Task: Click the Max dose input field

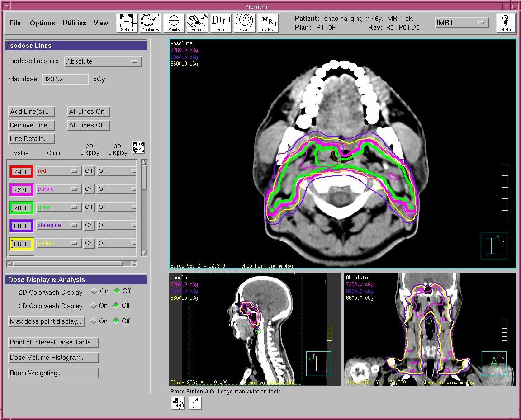Action: 65,79
